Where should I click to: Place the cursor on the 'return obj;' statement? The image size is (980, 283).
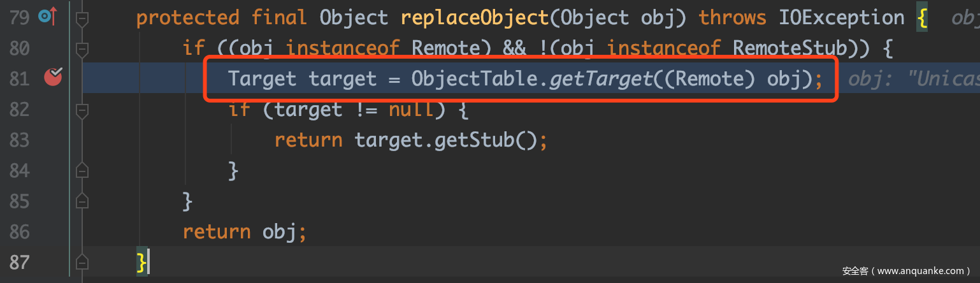coord(244,231)
